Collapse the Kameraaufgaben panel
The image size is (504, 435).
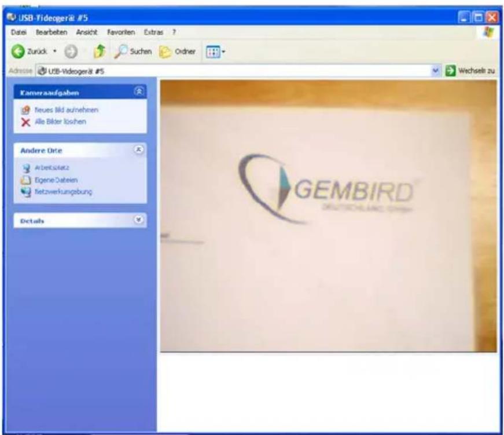point(139,92)
